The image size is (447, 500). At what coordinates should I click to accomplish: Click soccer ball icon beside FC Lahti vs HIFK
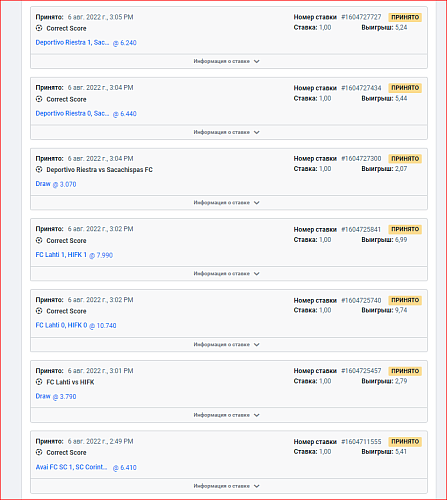click(x=39, y=382)
